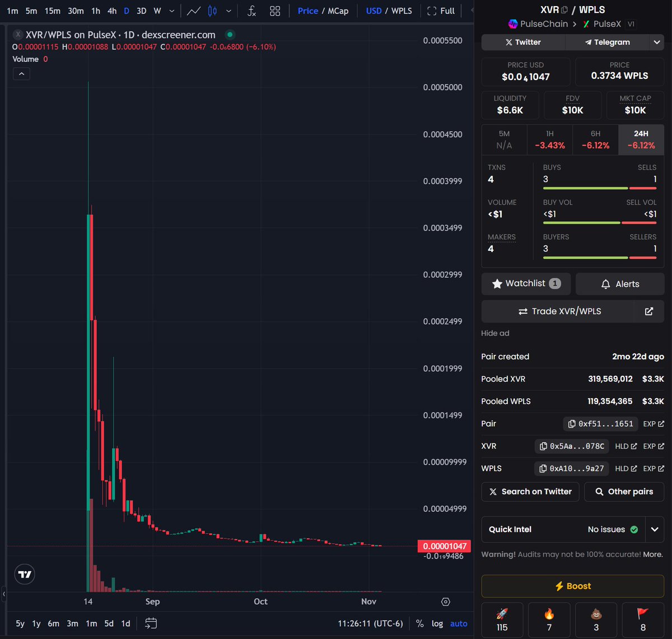Collapse the chart legend chevron
The height and width of the screenshot is (639, 672).
(x=21, y=73)
